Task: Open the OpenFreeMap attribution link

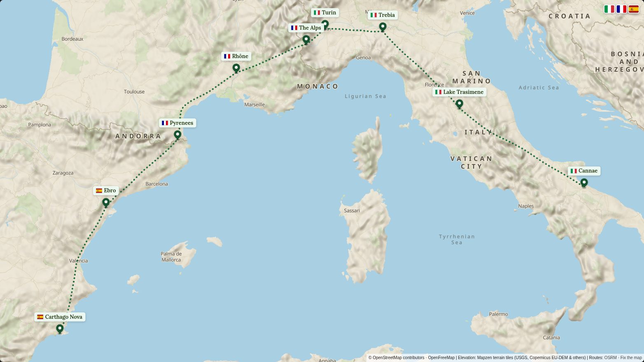Action: [441, 358]
